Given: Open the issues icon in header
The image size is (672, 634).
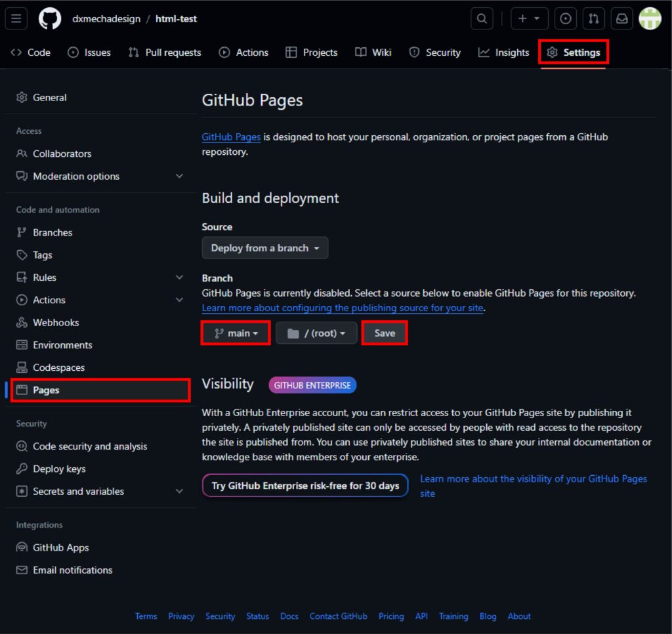Looking at the screenshot, I should pos(565,19).
